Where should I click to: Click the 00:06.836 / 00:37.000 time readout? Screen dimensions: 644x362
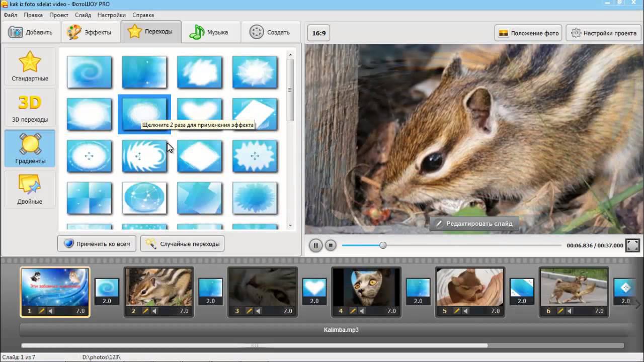[x=595, y=246]
